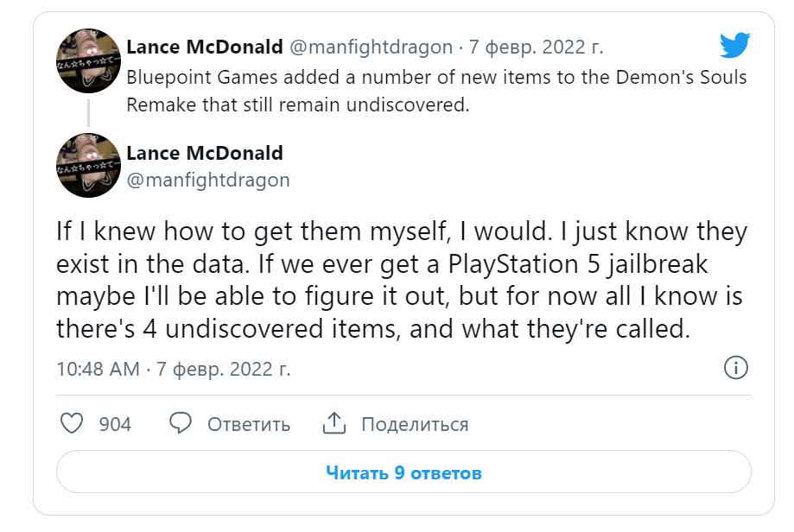794x532 pixels.
Task: Click the lower @manfightdragon handle
Action: 207,180
